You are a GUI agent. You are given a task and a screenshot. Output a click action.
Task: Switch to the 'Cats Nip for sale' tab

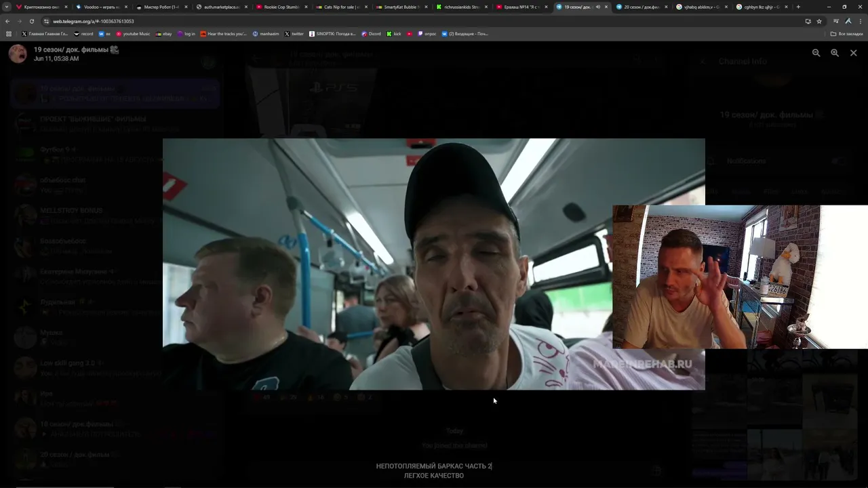[342, 7]
